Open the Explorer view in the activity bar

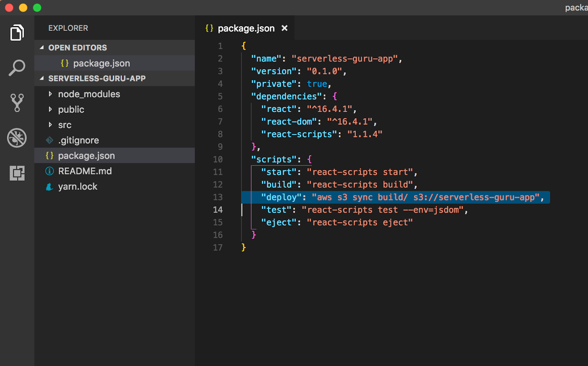tap(17, 33)
